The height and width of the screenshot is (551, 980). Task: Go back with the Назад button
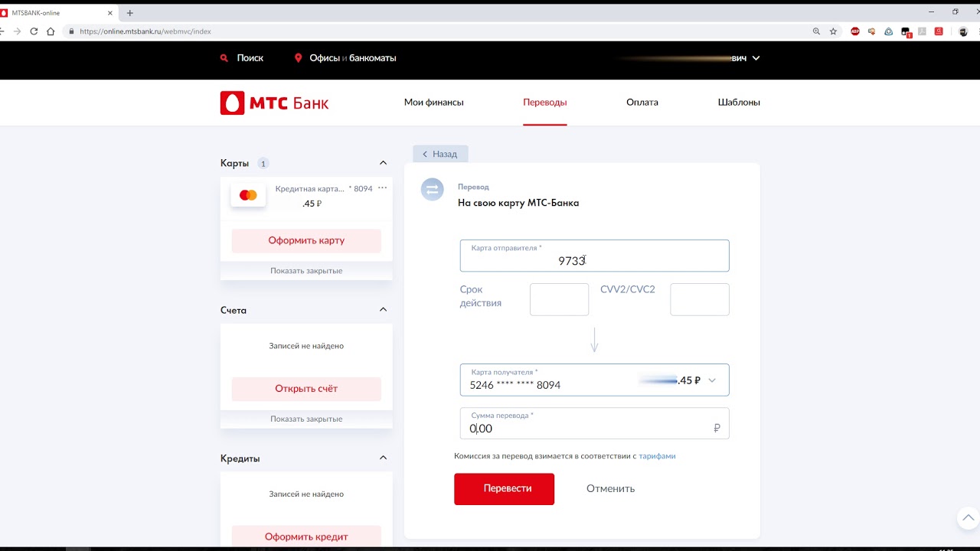click(x=440, y=154)
